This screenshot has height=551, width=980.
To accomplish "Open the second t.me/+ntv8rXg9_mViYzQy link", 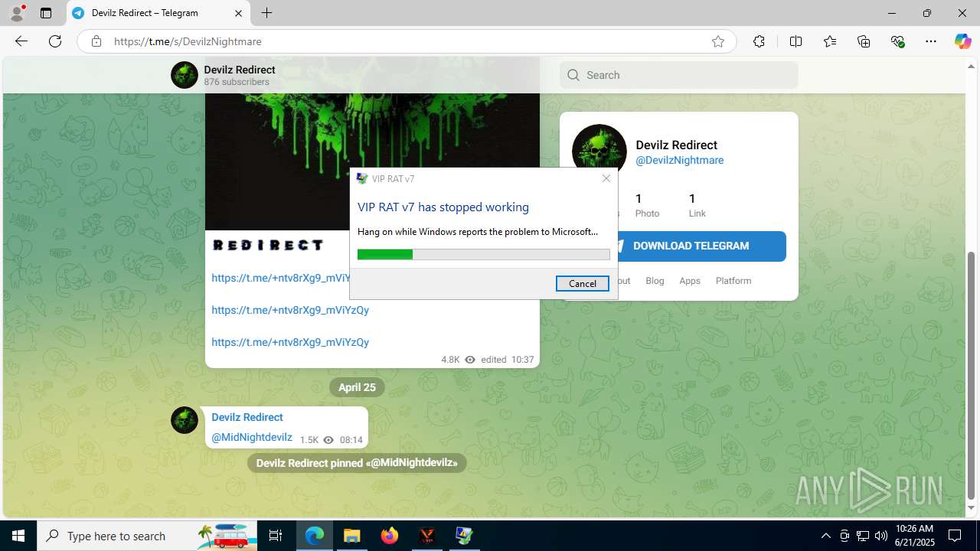I will (x=290, y=310).
